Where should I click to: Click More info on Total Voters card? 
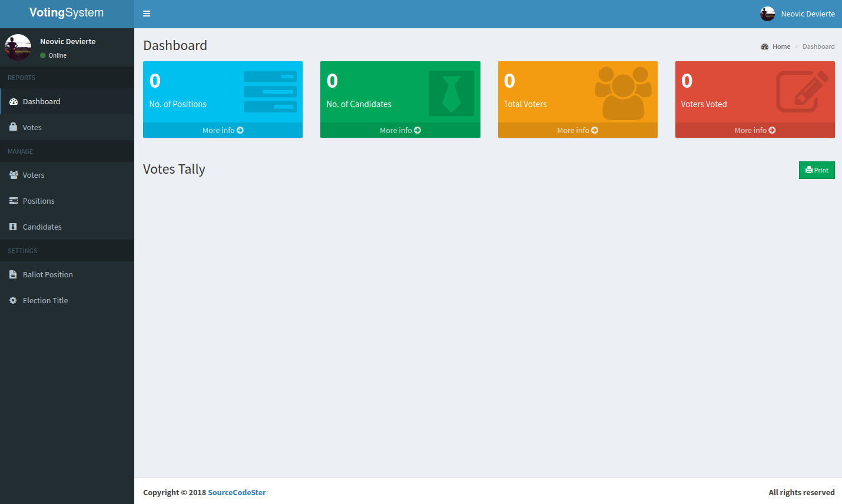tap(578, 130)
